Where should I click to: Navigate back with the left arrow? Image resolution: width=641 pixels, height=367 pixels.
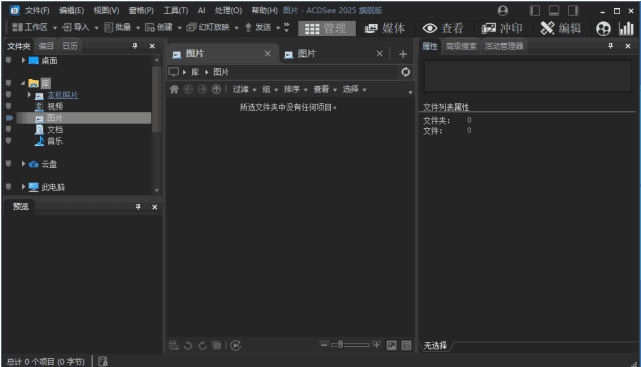click(x=188, y=89)
